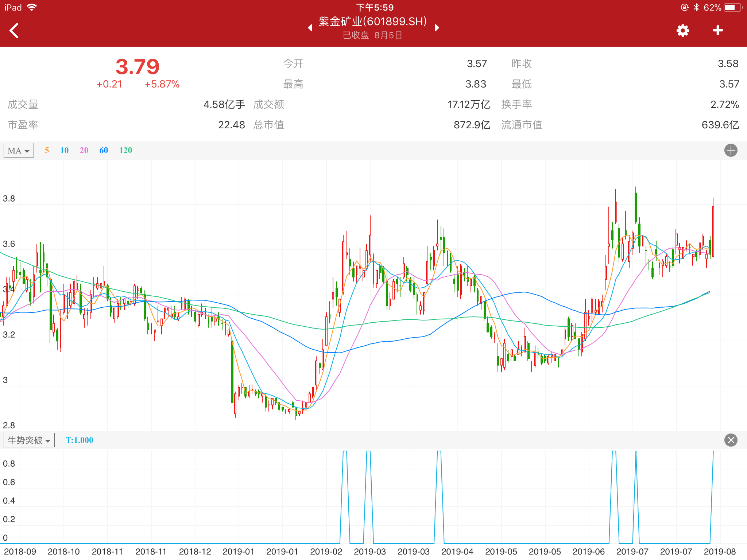747x560 pixels.
Task: Toggle the MA 20 line
Action: click(x=84, y=150)
